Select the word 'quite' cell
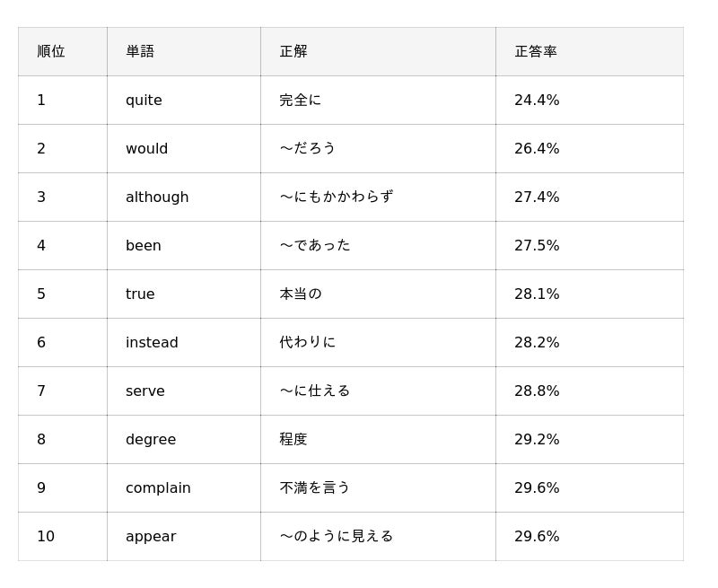Screen dimensions: 718x588 [184, 100]
